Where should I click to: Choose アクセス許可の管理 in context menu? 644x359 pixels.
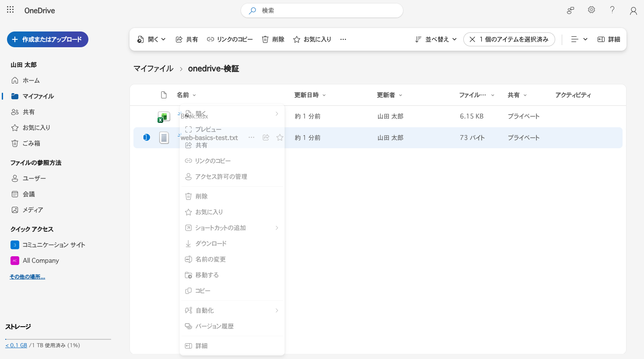232,177
